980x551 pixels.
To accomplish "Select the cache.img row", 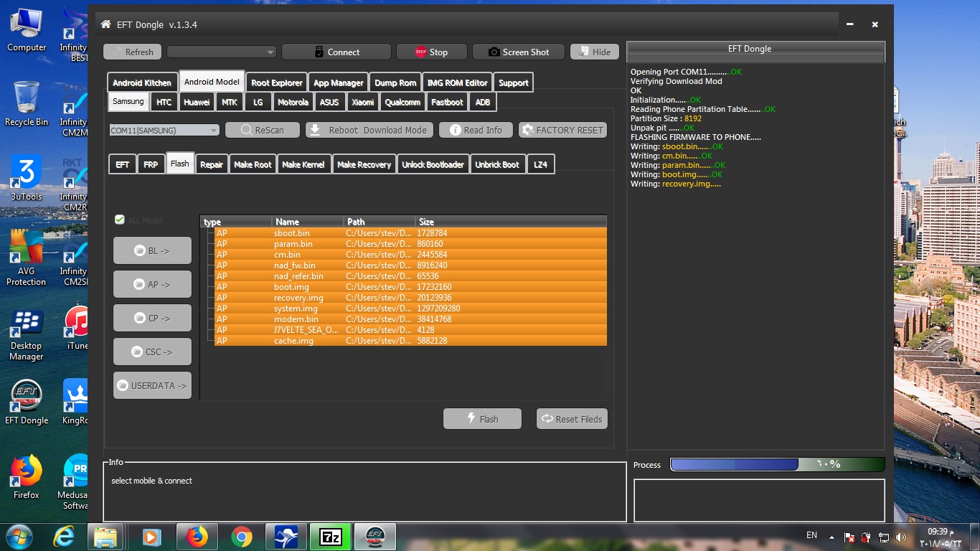I will [x=410, y=341].
